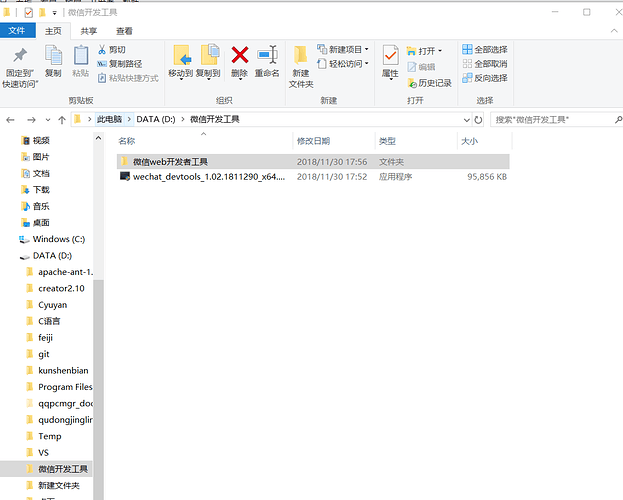
Task: Copy path with 复制路径
Action: click(120, 64)
